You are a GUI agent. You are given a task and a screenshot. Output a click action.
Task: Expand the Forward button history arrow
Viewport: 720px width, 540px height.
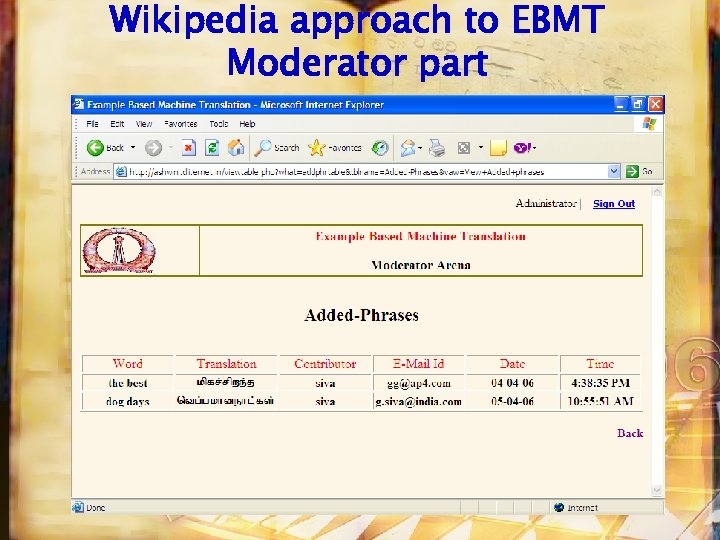point(171,147)
